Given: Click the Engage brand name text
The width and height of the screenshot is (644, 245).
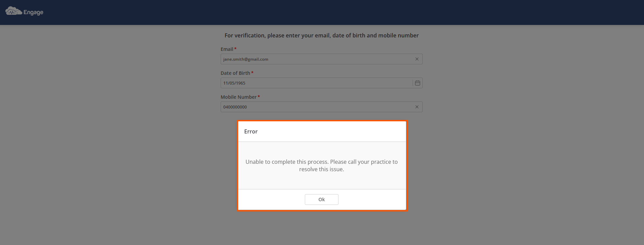Looking at the screenshot, I should point(33,12).
